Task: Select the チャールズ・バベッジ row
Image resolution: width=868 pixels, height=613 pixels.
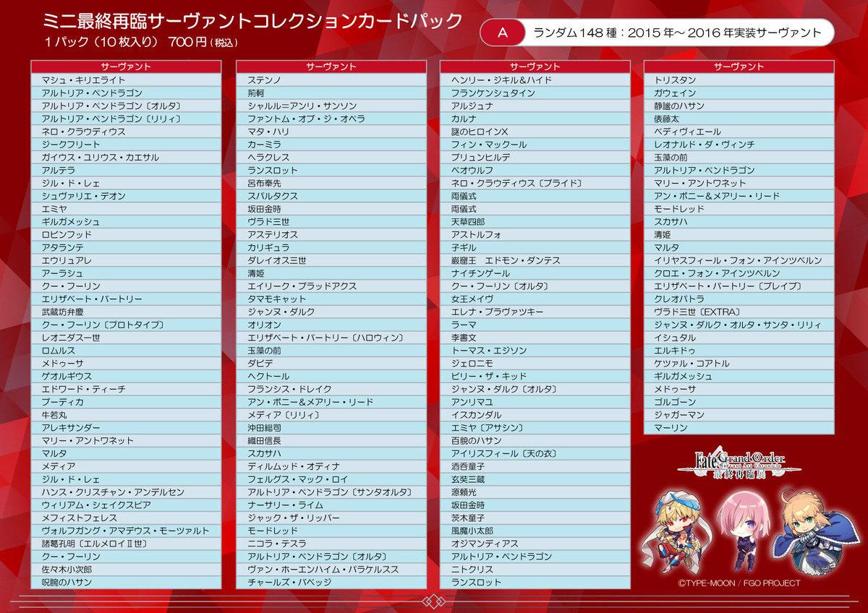Action: click(x=331, y=582)
